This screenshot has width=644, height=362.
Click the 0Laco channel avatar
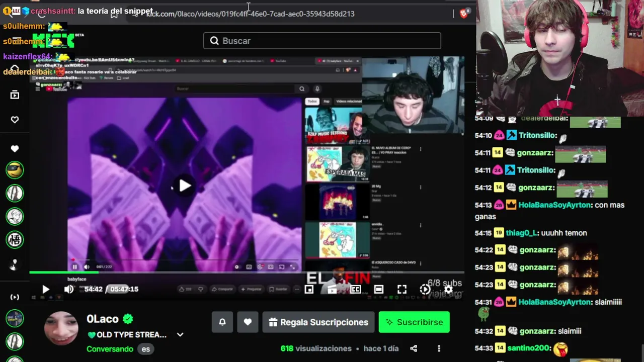click(61, 328)
